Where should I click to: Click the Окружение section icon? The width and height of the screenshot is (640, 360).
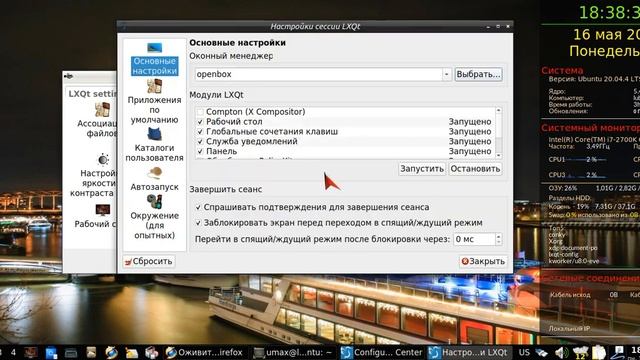(x=154, y=201)
